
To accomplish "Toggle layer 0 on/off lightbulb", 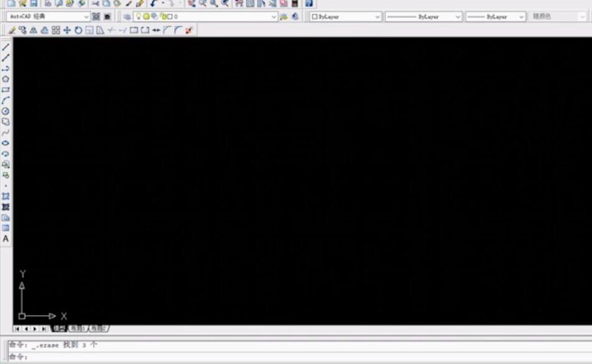I will 138,16.
